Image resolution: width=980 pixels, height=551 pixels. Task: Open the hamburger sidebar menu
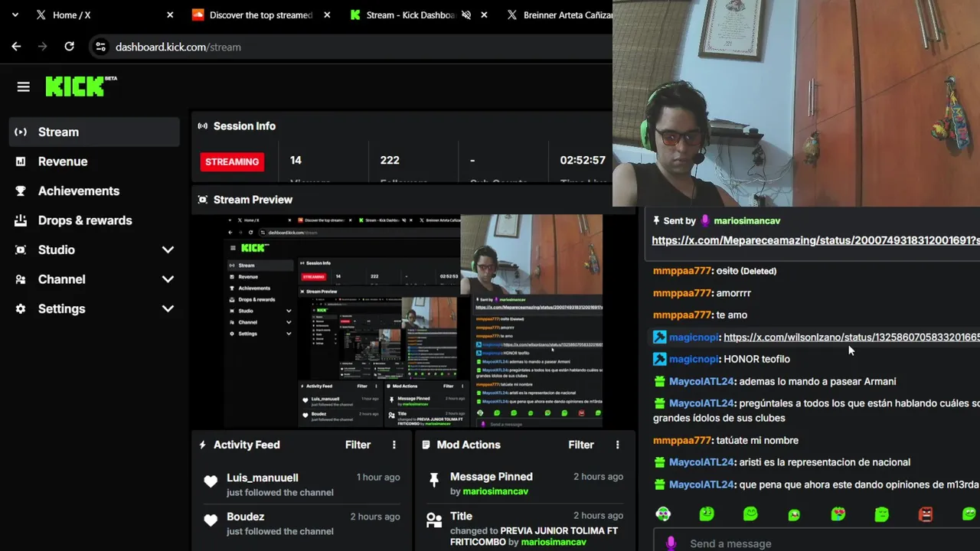[x=23, y=87]
